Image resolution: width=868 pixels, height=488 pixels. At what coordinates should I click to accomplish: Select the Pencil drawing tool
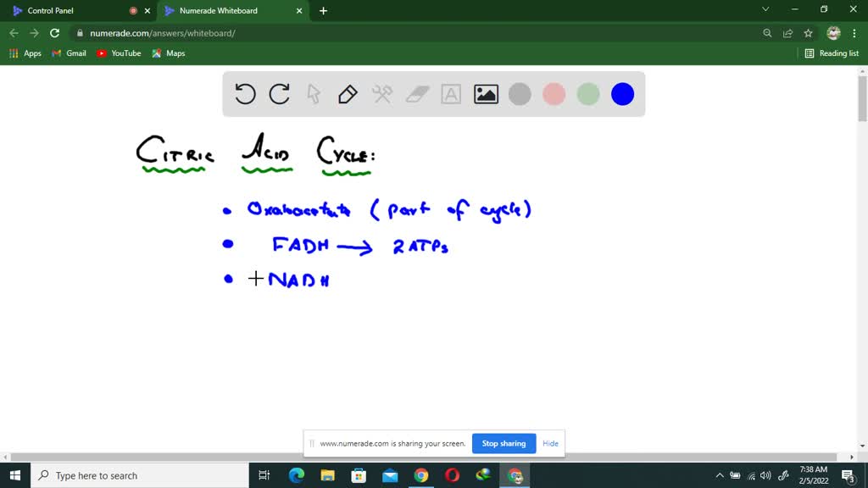(x=348, y=94)
